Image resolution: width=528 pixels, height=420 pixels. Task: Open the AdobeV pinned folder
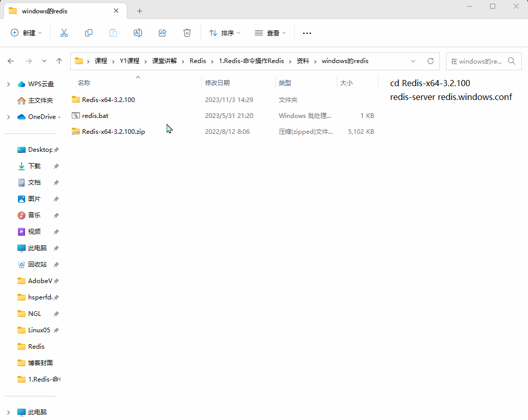(40, 281)
